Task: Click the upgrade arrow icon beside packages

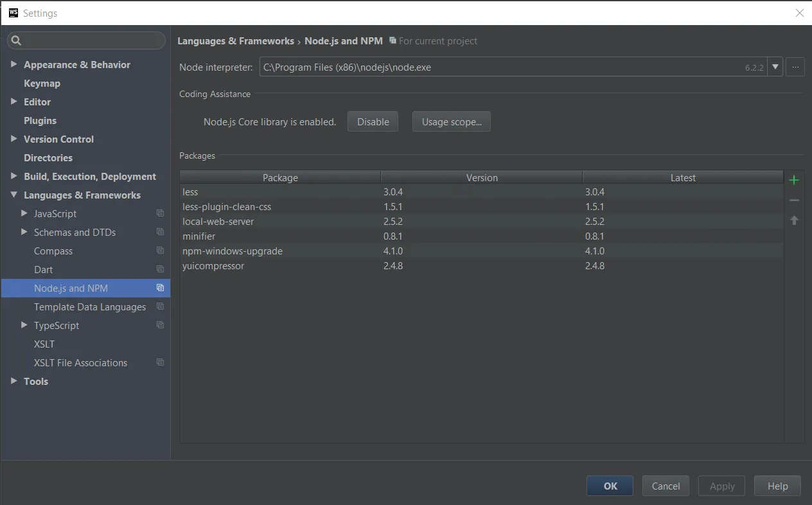Action: pos(794,220)
